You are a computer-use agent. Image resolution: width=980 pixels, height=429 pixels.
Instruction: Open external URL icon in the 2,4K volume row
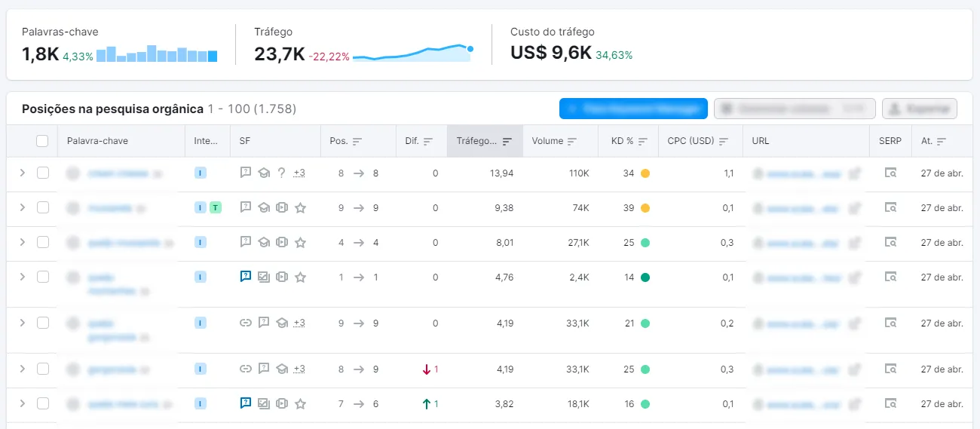tap(854, 277)
